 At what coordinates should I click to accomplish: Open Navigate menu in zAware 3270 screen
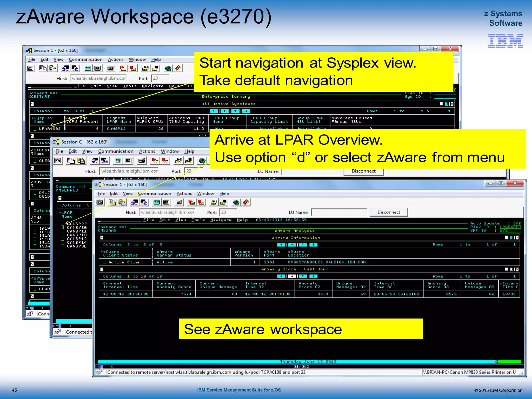pos(221,220)
